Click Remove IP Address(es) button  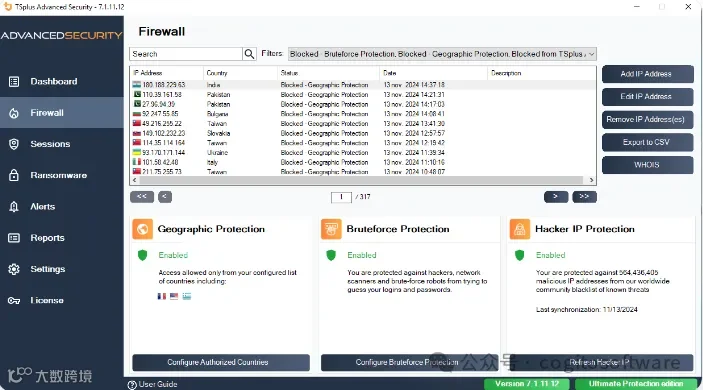pyautogui.click(x=647, y=120)
